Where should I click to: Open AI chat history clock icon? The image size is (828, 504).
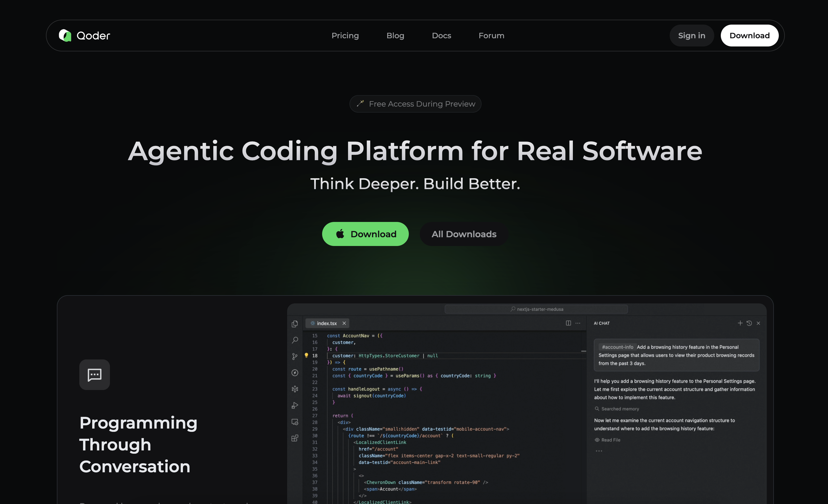pyautogui.click(x=749, y=323)
